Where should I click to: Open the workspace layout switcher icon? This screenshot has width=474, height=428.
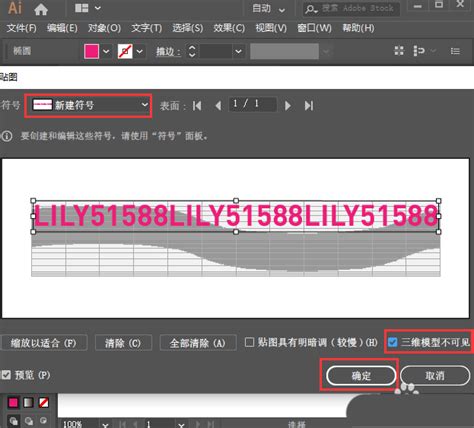[82, 8]
